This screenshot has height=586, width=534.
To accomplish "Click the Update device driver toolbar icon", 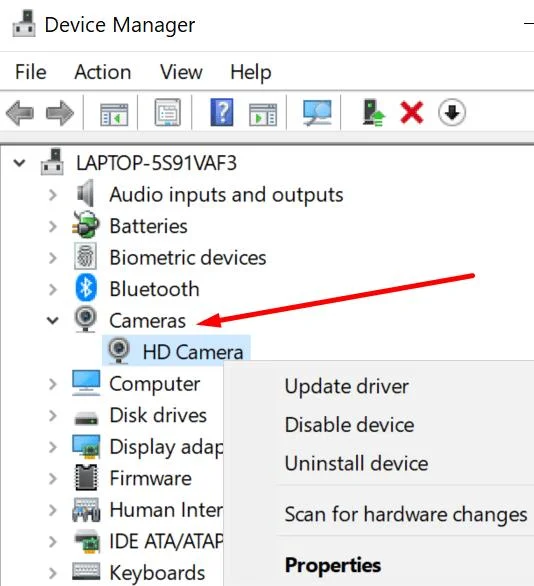I will pos(373,112).
